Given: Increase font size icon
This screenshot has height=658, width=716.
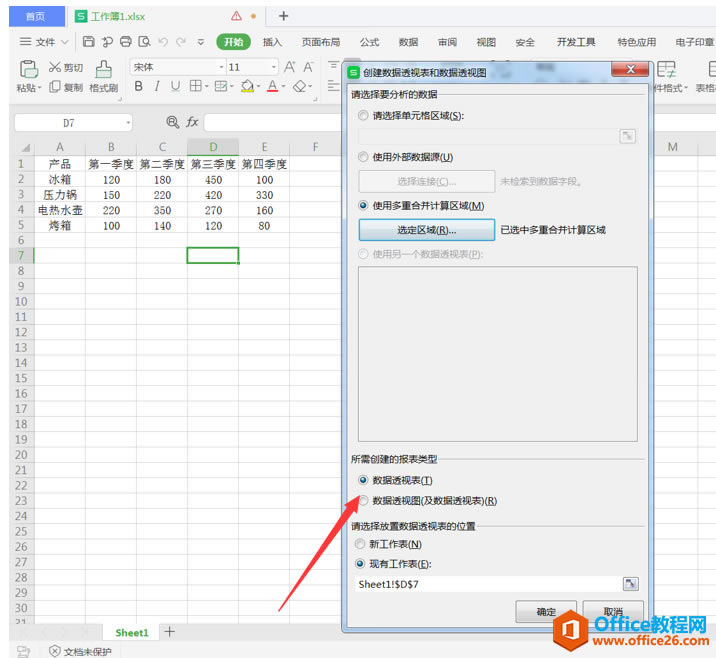Looking at the screenshot, I should coord(290,67).
